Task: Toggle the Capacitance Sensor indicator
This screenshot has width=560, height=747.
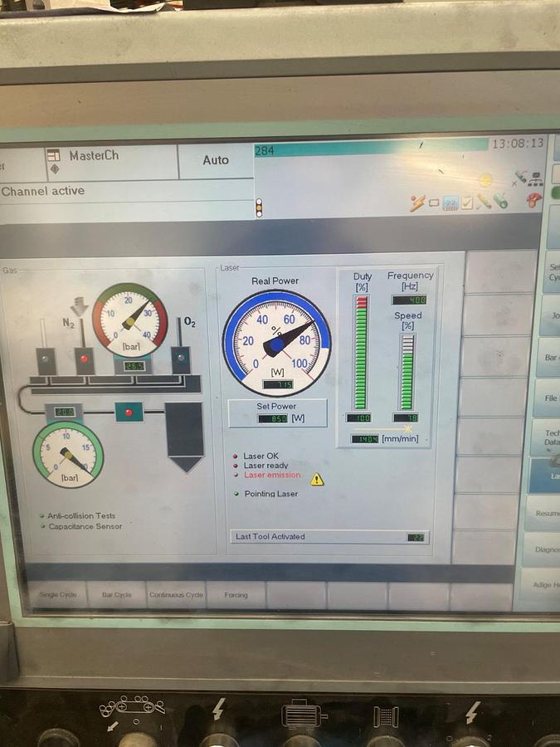Action: pos(41,526)
